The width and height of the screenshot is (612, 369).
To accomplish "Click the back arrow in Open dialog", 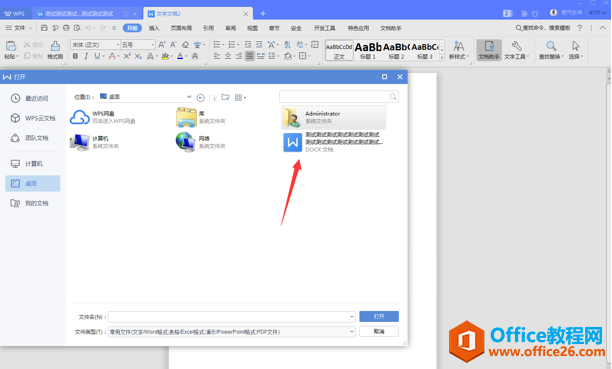I will pyautogui.click(x=201, y=97).
